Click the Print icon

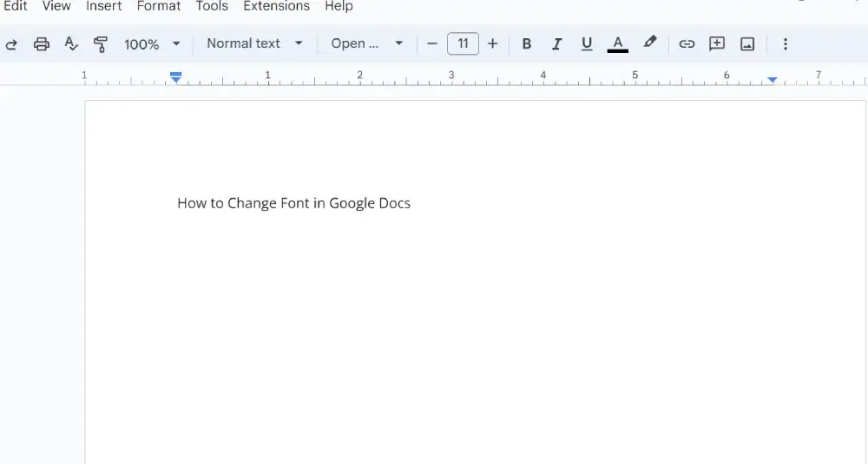pyautogui.click(x=42, y=43)
